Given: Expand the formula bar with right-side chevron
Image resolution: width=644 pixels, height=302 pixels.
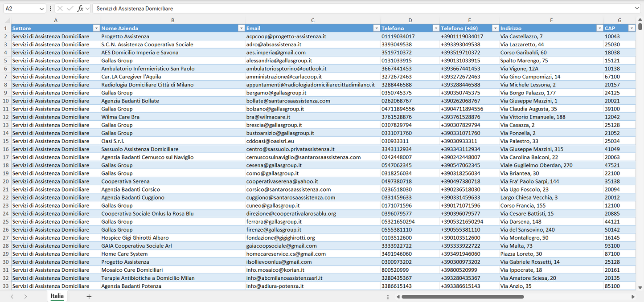Looking at the screenshot, I should [x=637, y=8].
